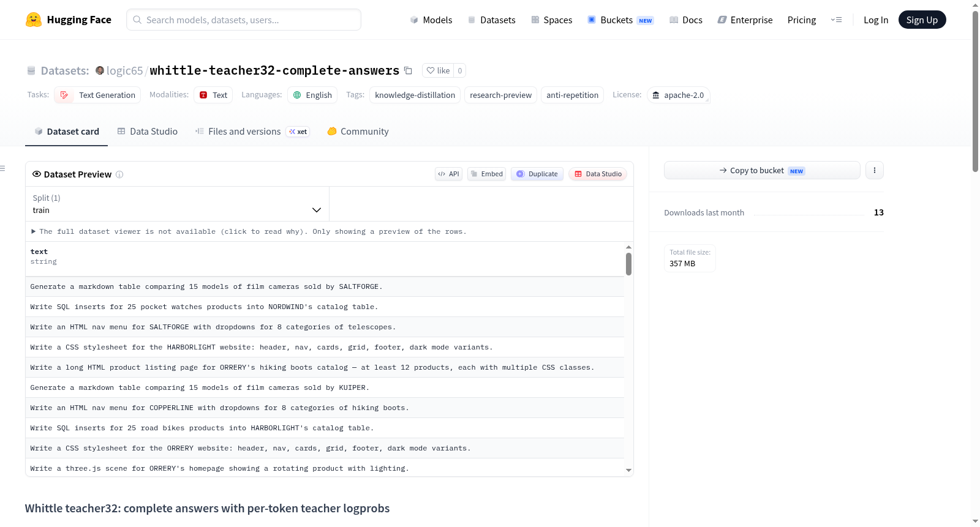This screenshot has height=527, width=980.
Task: Open the knowledge-distillation tag
Action: (x=415, y=95)
